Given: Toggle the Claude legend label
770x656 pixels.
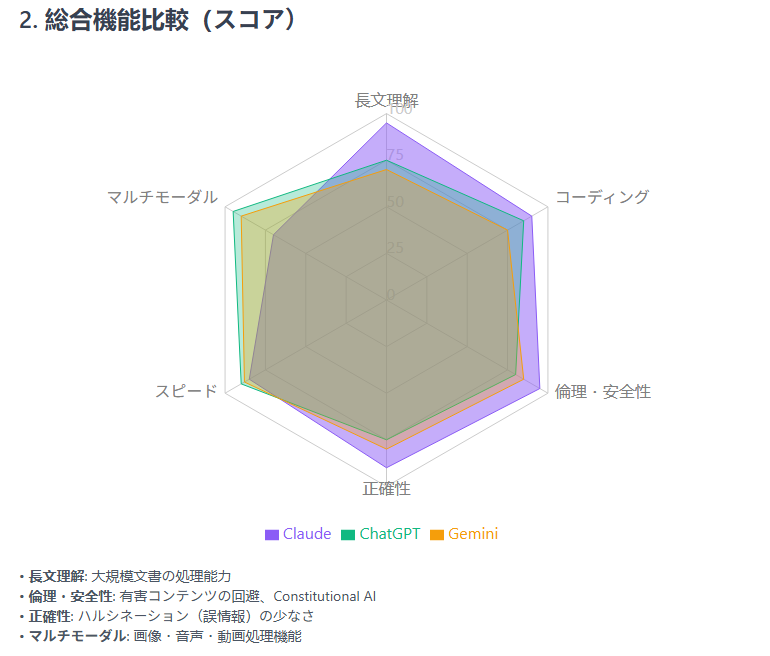Looking at the screenshot, I should point(306,534).
